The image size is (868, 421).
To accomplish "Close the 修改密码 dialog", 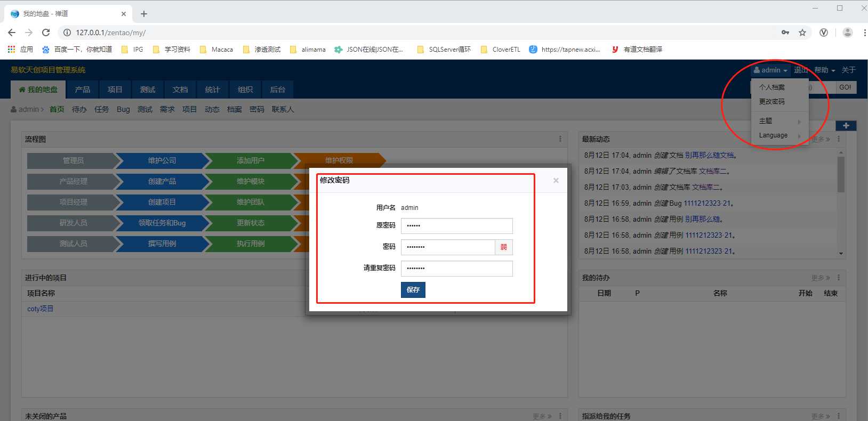I will point(556,181).
